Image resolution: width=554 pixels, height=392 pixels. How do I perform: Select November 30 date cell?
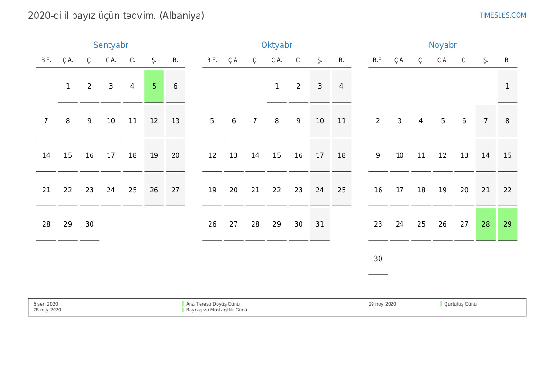tap(378, 259)
